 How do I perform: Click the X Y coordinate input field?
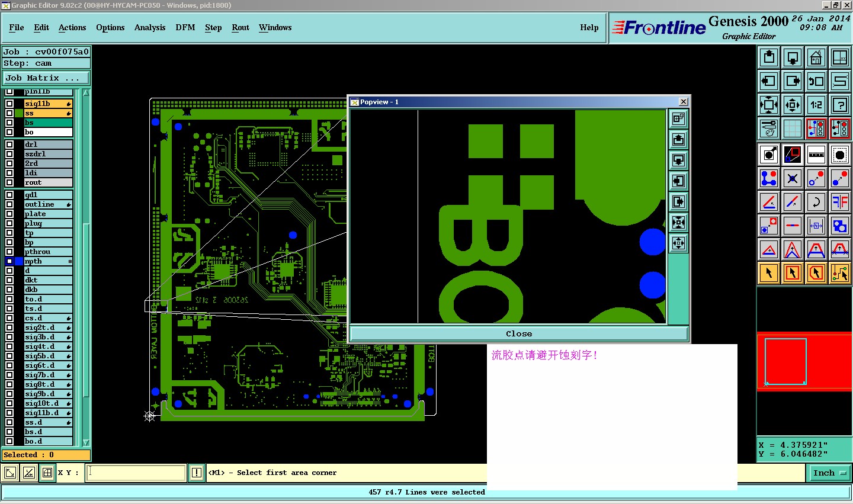point(136,473)
